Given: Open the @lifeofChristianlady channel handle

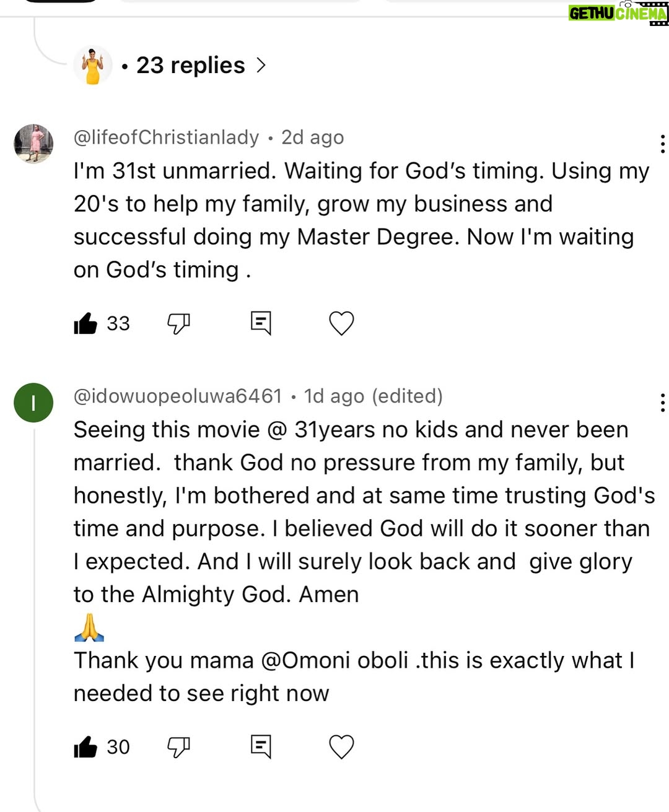Looking at the screenshot, I should coord(166,137).
